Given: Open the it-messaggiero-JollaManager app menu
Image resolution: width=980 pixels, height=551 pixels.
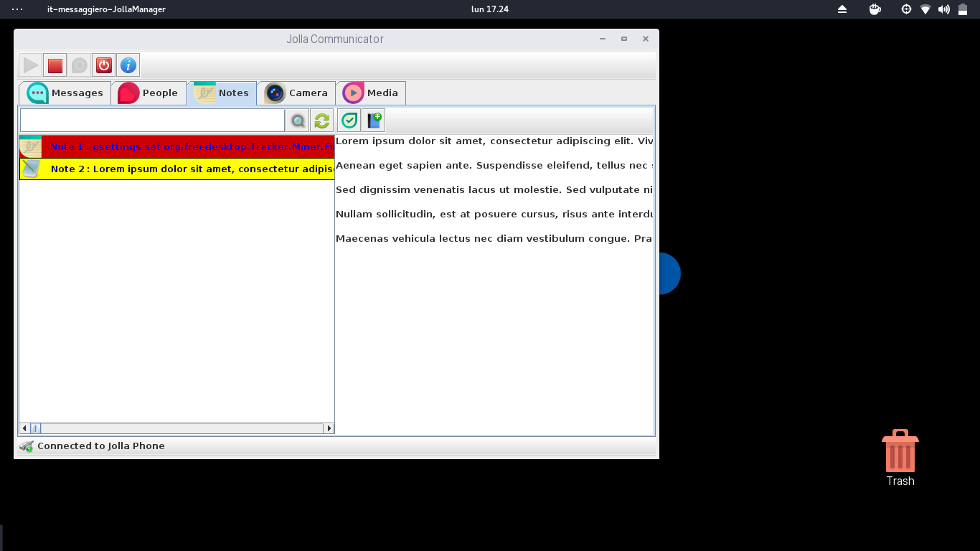Looking at the screenshot, I should pyautogui.click(x=106, y=9).
